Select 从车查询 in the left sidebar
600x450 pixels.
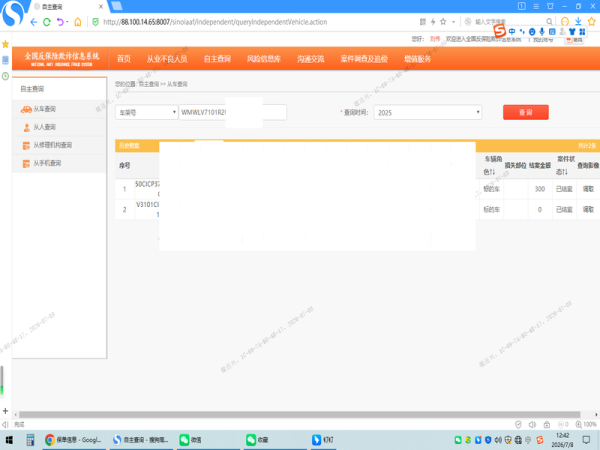(x=59, y=109)
